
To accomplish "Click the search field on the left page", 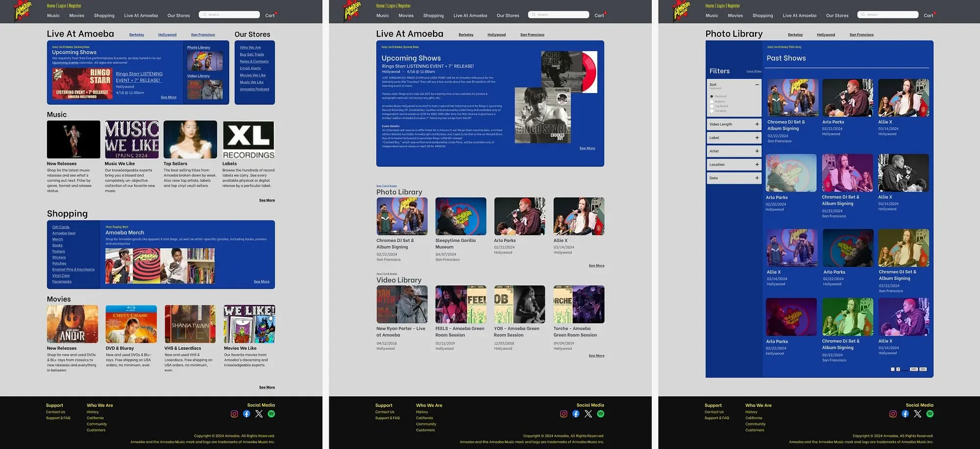I will [x=229, y=15].
